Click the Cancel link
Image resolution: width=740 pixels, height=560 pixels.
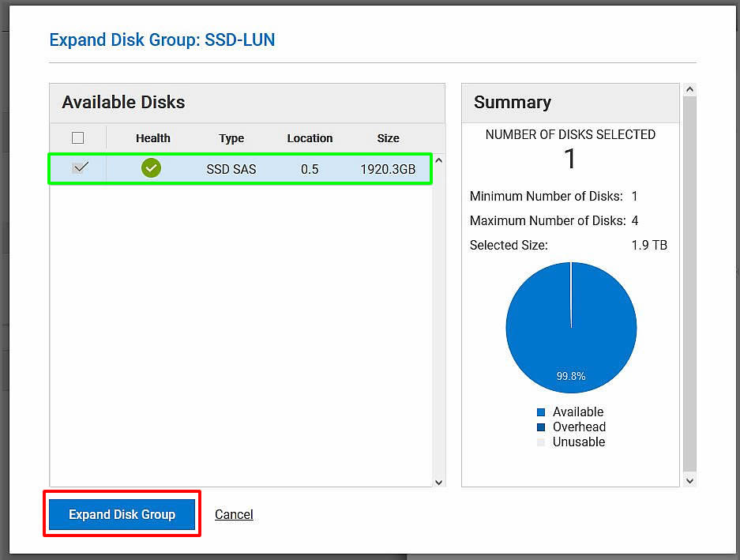pos(234,514)
